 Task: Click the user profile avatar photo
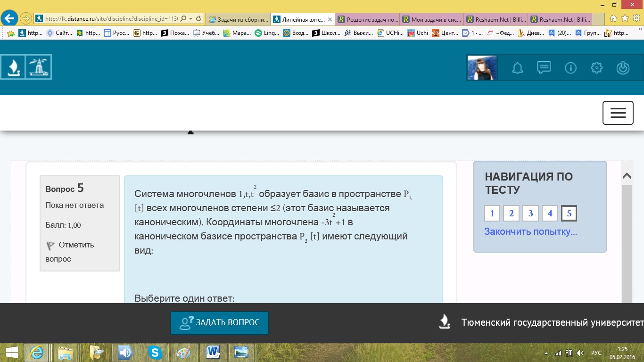(x=482, y=68)
